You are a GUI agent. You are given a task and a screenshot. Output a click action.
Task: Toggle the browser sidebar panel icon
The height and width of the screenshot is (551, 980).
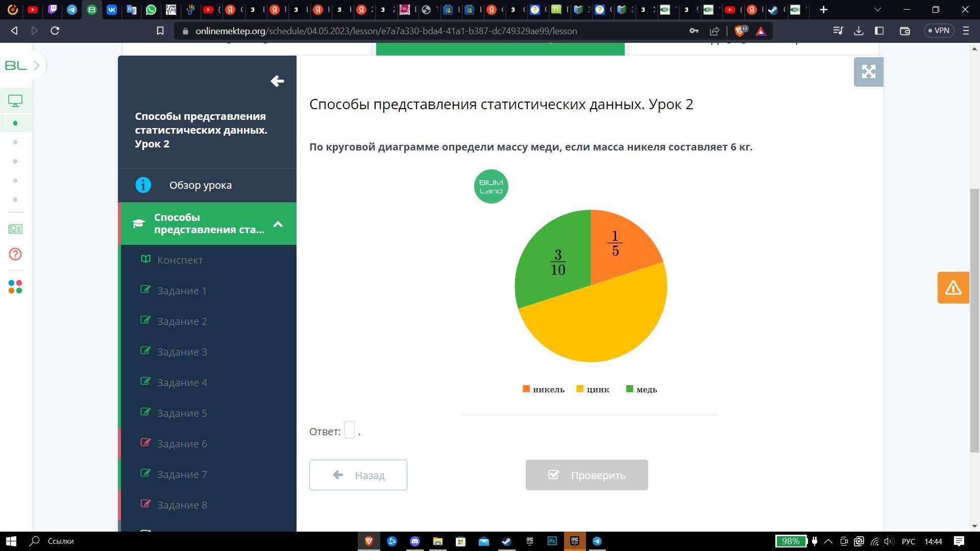[x=879, y=31]
